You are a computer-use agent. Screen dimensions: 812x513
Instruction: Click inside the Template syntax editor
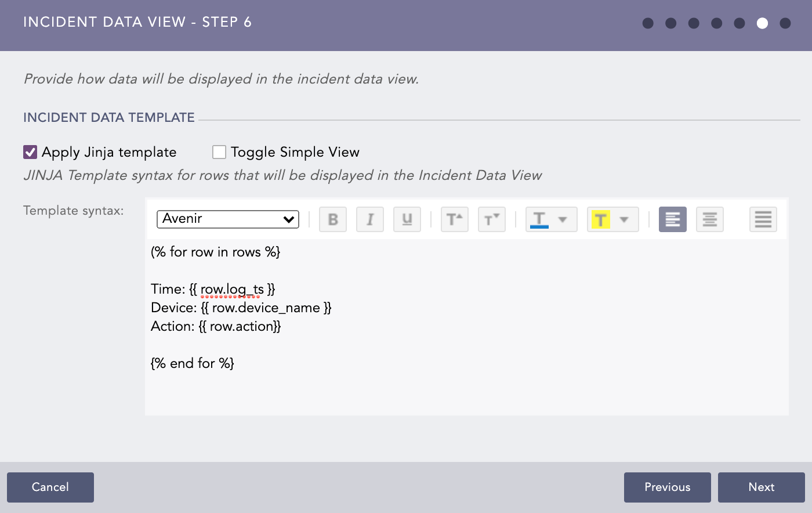click(x=406, y=325)
